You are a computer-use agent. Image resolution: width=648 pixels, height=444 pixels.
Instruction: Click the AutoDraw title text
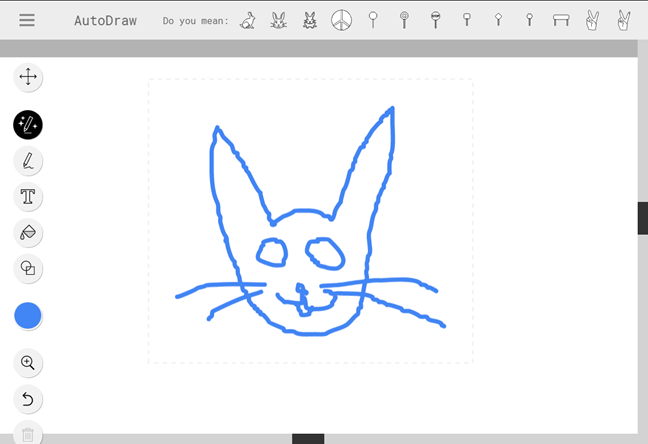(x=105, y=20)
